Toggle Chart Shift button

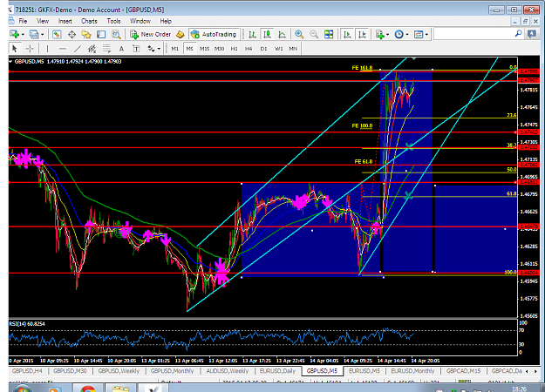click(362, 34)
